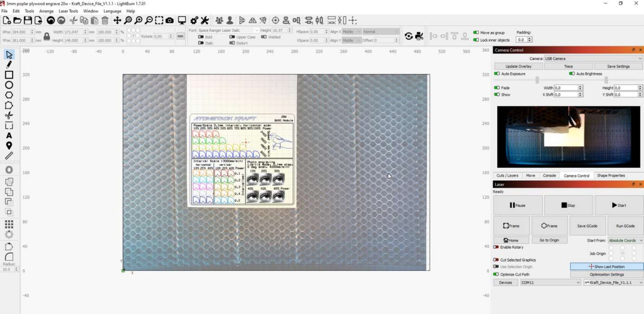Disable the Fade overlay toggle
The width and height of the screenshot is (644, 314).
point(497,88)
